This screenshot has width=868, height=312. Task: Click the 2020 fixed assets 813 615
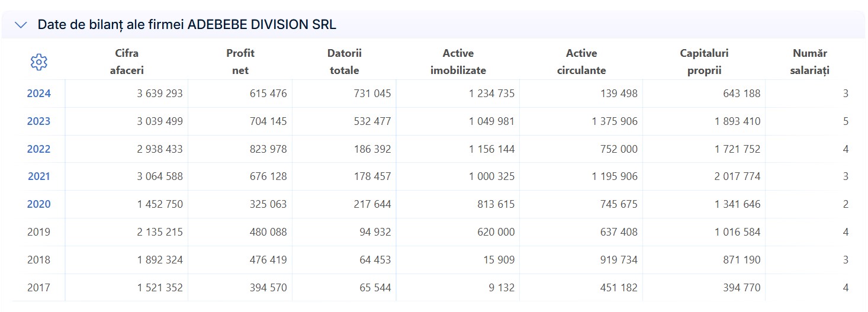[496, 204]
